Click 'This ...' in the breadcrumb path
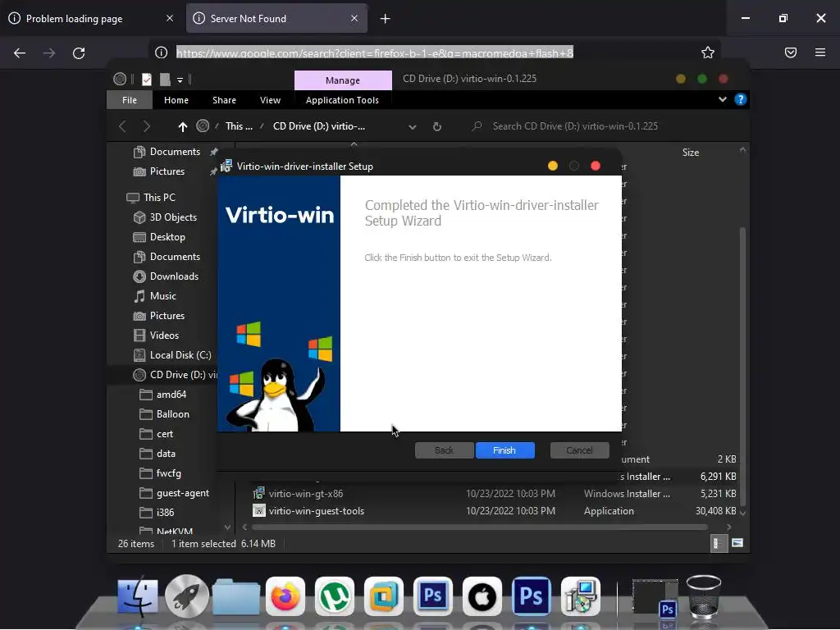 point(239,126)
